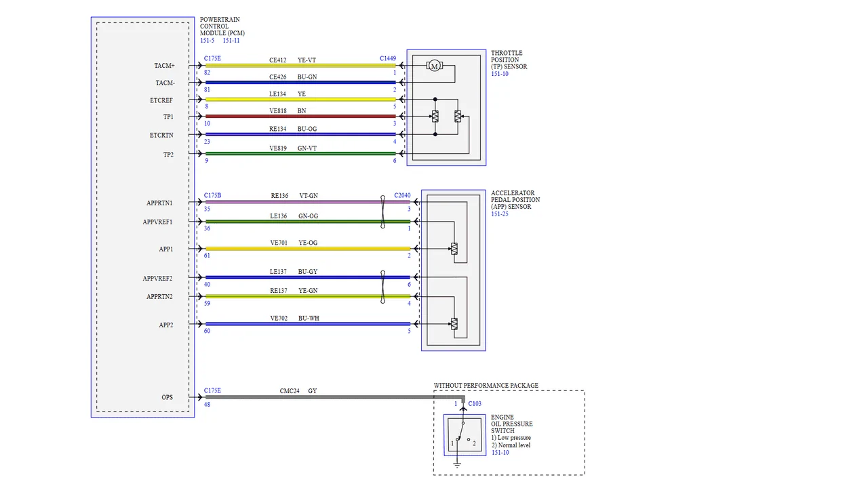Open the 151-11 page reference link

(231, 41)
